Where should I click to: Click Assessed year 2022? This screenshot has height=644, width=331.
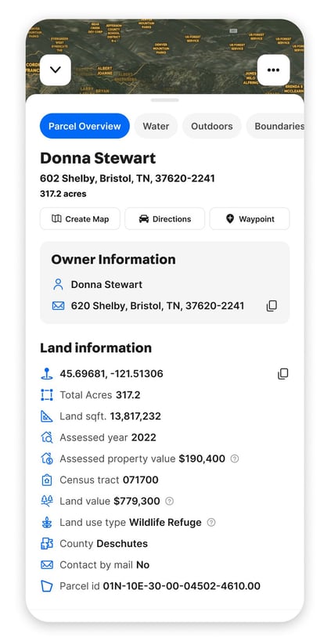click(x=144, y=437)
